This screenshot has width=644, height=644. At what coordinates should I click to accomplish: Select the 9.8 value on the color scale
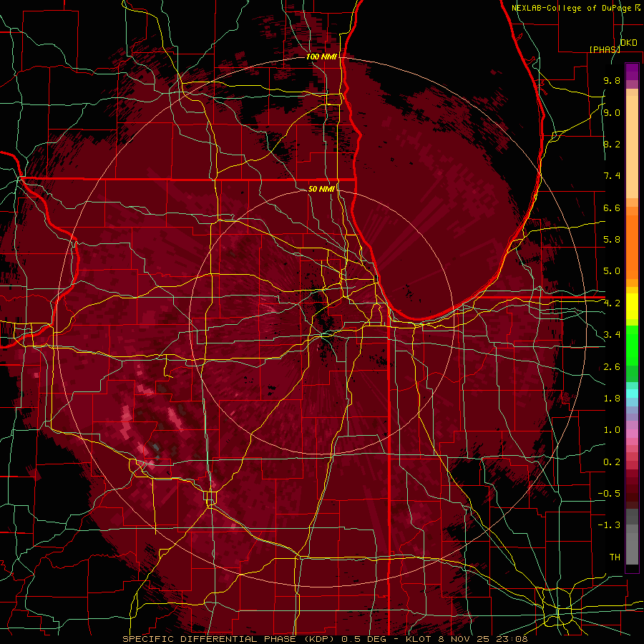[x=612, y=81]
